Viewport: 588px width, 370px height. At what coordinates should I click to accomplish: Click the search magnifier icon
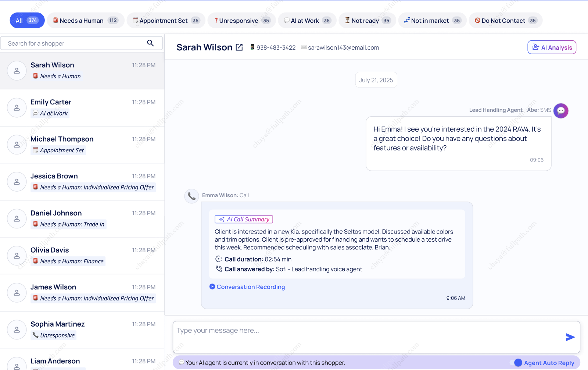point(150,43)
